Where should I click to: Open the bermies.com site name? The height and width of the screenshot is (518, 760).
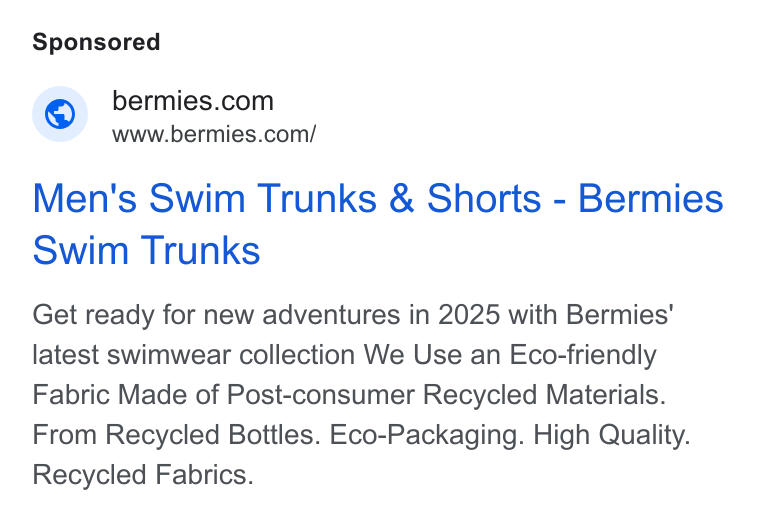[193, 101]
